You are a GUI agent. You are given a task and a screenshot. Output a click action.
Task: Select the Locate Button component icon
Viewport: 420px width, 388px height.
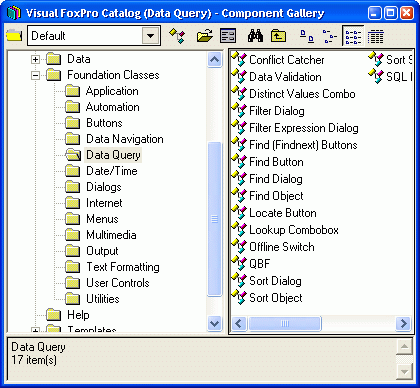239,212
